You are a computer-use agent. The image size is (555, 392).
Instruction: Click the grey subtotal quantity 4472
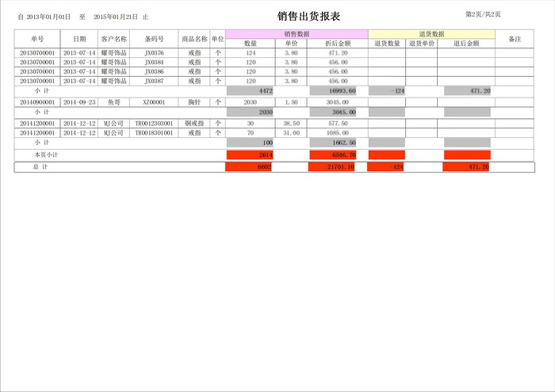(250, 91)
